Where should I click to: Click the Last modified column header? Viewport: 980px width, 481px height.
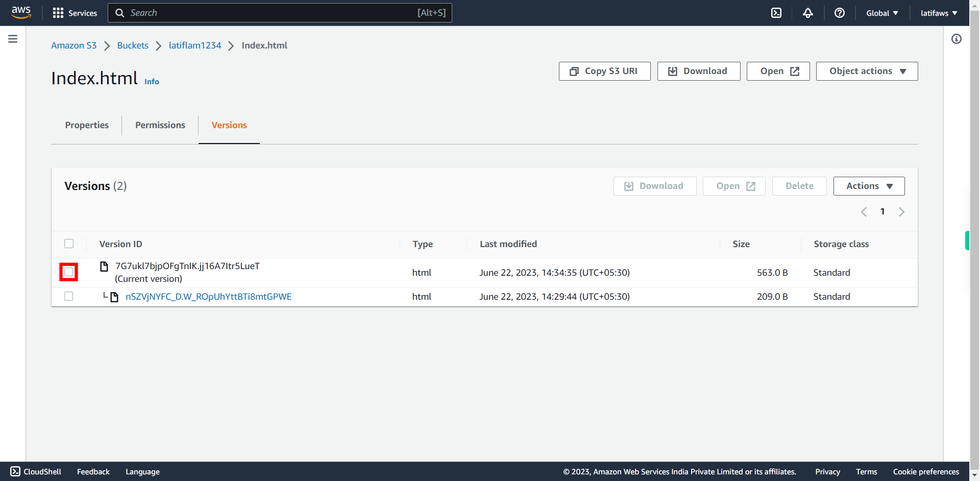[x=508, y=244]
